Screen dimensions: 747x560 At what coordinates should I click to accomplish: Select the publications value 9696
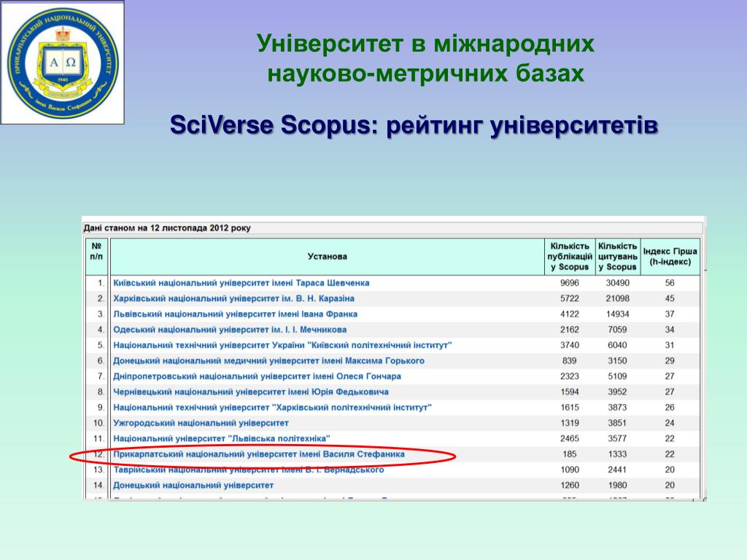[569, 283]
